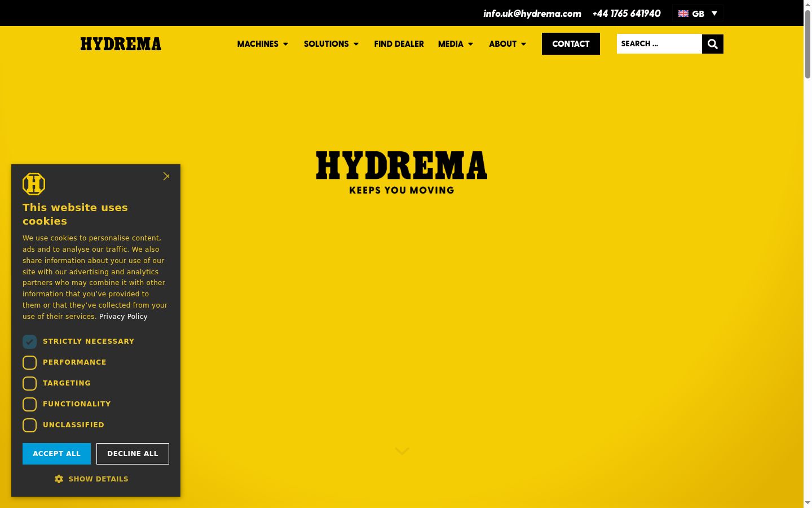Click the gear icon beside Show Details

[x=59, y=479]
